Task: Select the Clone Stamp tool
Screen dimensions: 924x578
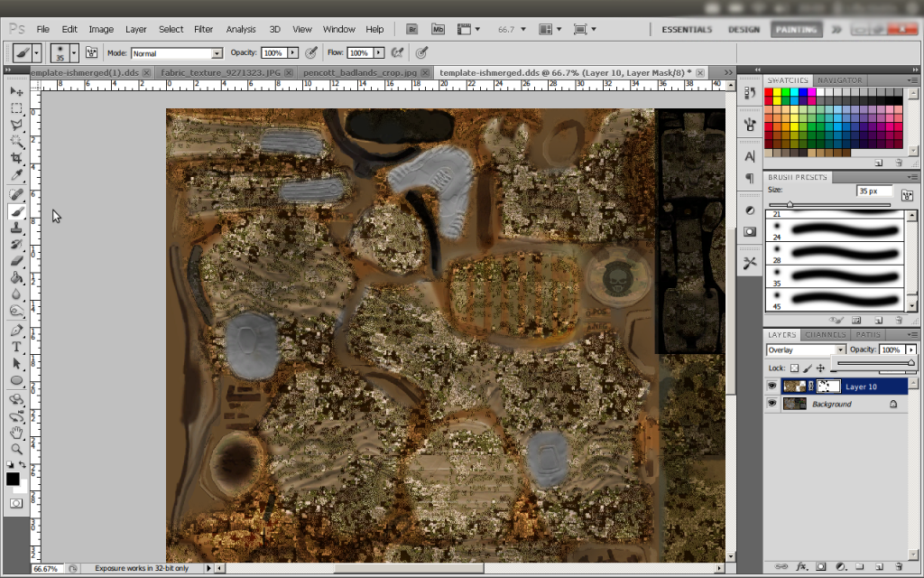Action: [x=16, y=228]
